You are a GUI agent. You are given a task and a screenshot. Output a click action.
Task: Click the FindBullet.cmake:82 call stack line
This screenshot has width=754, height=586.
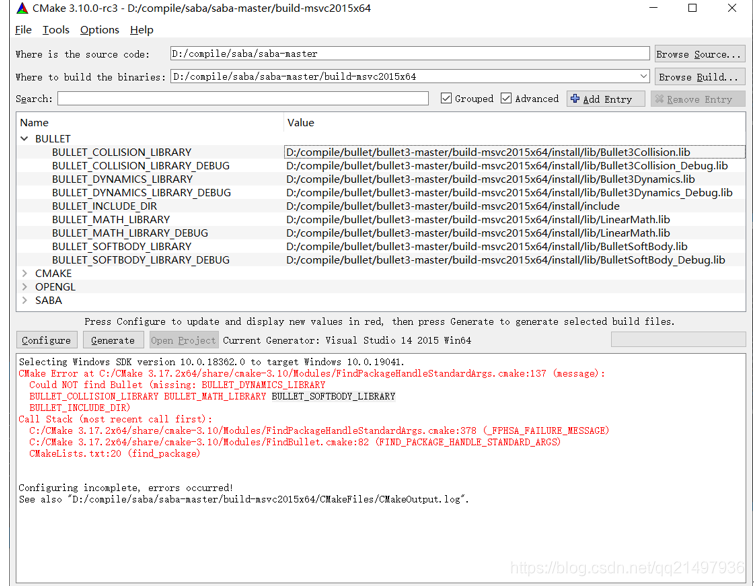(295, 442)
